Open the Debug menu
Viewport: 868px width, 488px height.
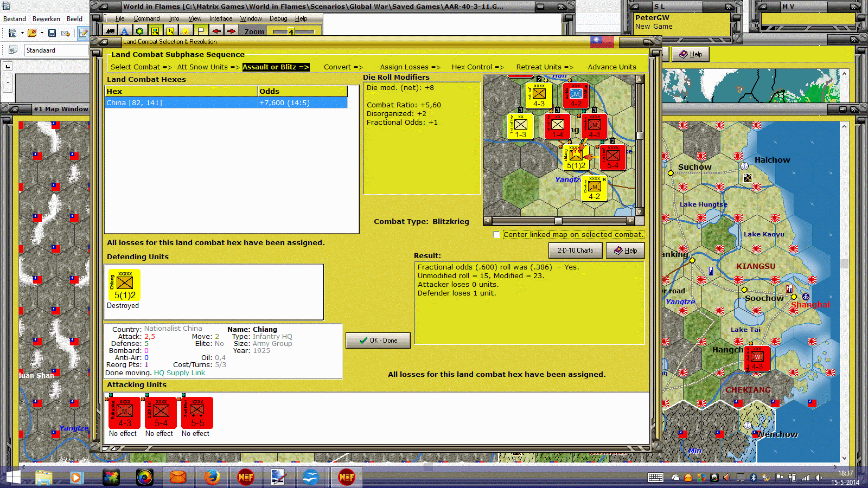click(278, 18)
